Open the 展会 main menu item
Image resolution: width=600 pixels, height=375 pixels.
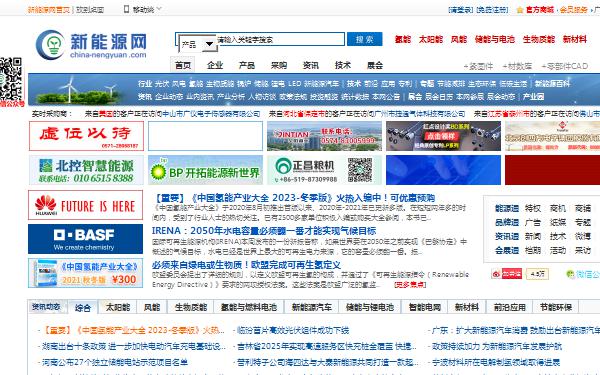(375, 65)
